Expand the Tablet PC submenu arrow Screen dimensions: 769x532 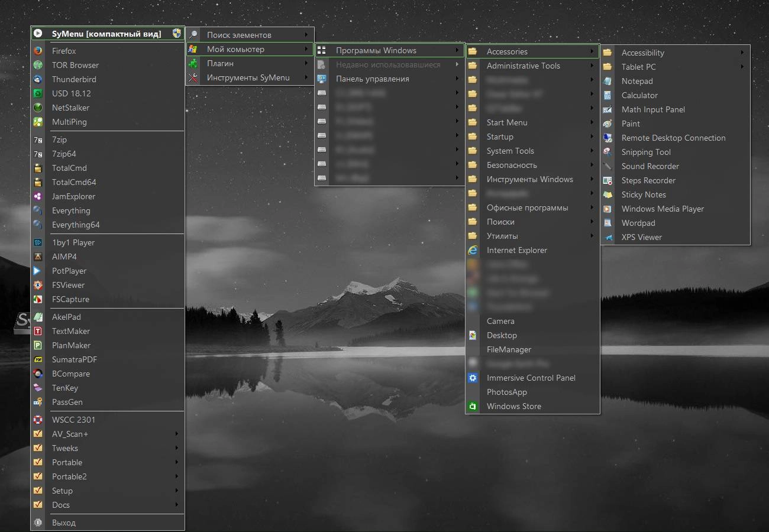point(742,67)
